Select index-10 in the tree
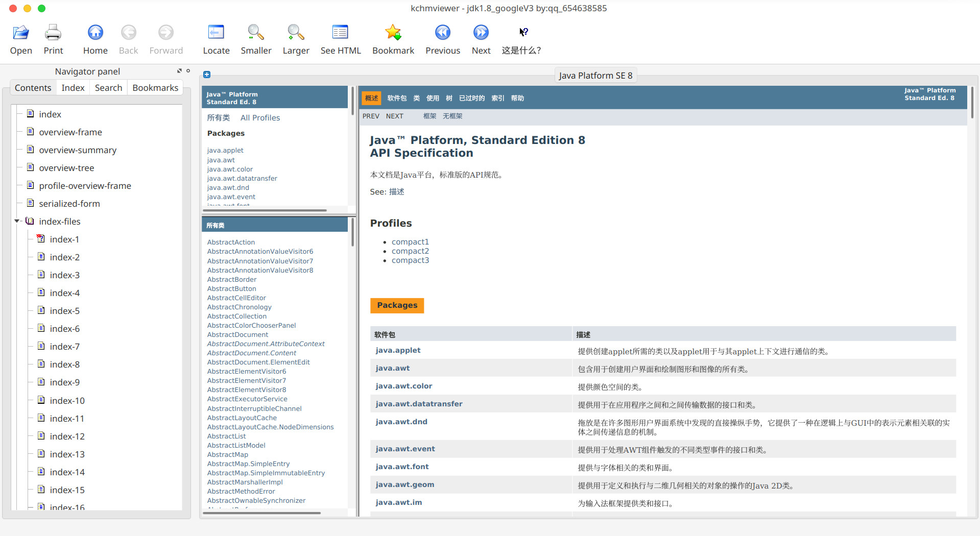The image size is (980, 536). coord(67,401)
